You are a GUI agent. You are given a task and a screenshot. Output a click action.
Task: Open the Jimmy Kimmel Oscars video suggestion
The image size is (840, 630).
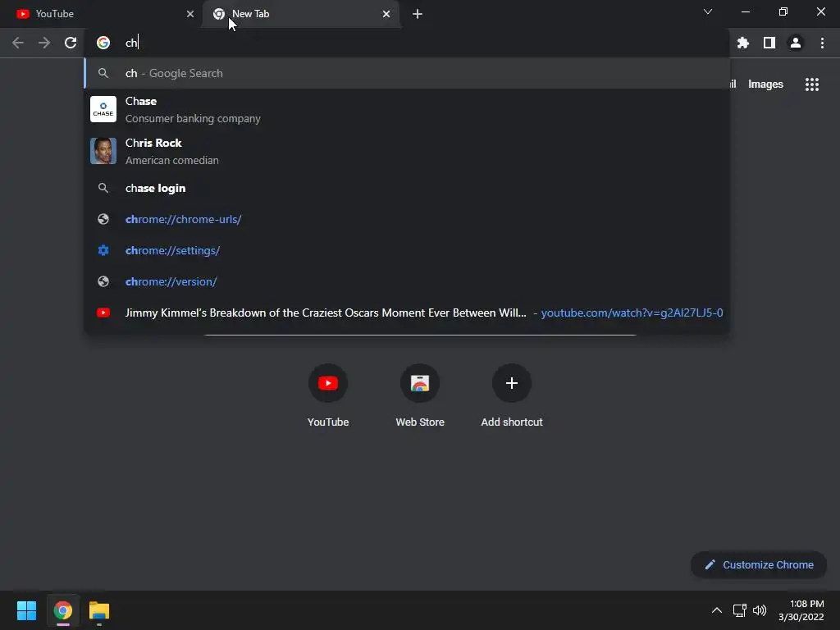[407, 313]
